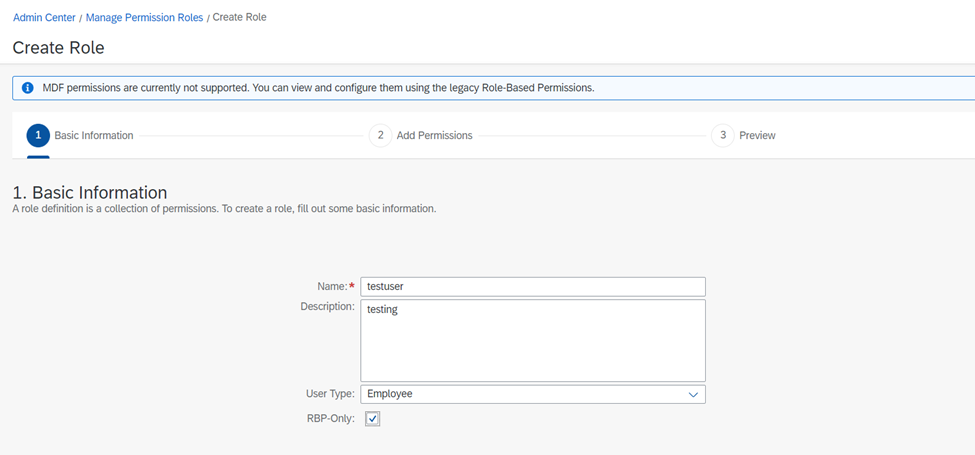Click inside the Description text area
The height and width of the screenshot is (455, 975).
(x=533, y=341)
